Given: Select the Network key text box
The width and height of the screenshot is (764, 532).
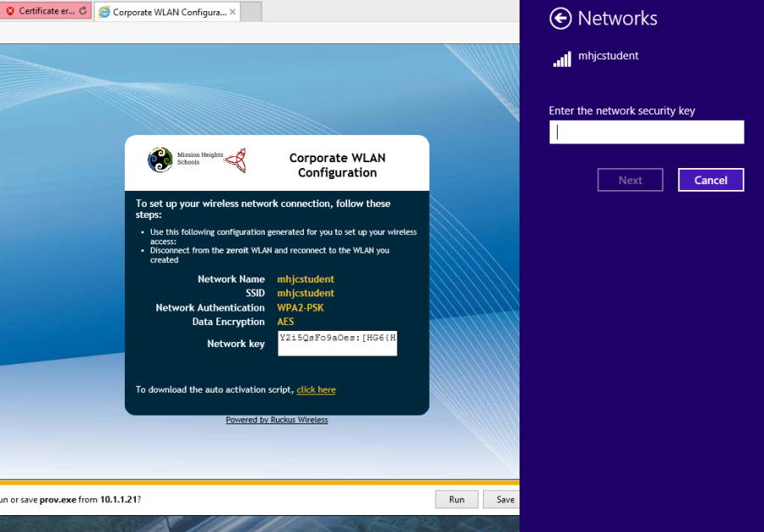Looking at the screenshot, I should [x=337, y=343].
